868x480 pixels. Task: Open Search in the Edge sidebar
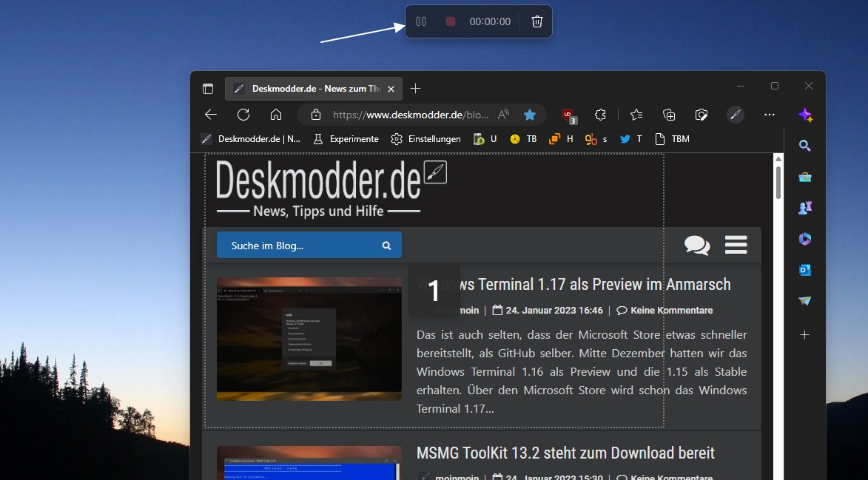pyautogui.click(x=805, y=146)
